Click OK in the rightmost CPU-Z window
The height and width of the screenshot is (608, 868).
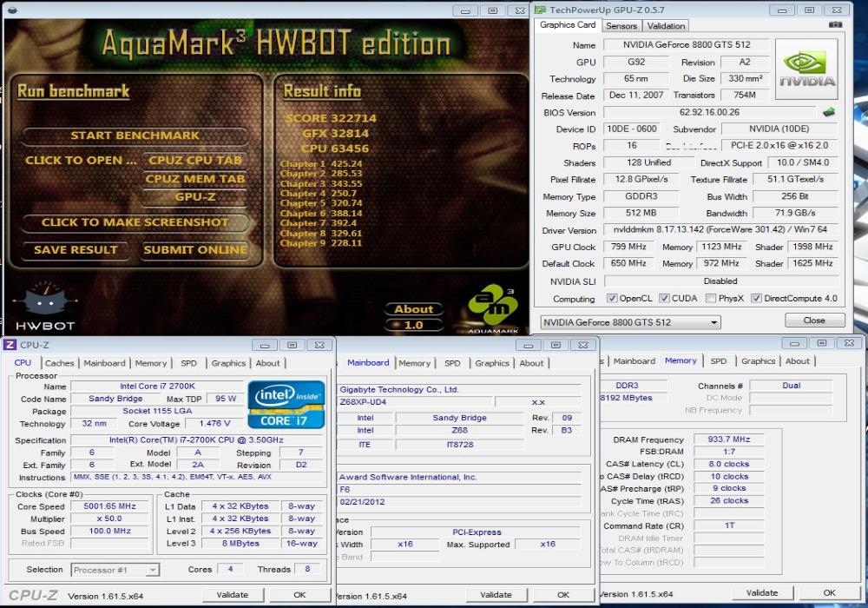(829, 593)
